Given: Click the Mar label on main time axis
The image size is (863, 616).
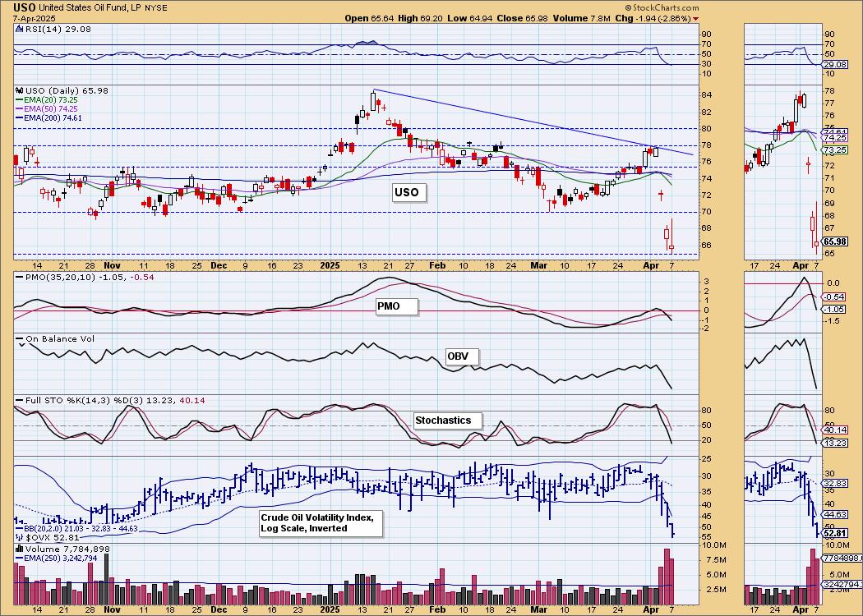Looking at the screenshot, I should (x=539, y=265).
